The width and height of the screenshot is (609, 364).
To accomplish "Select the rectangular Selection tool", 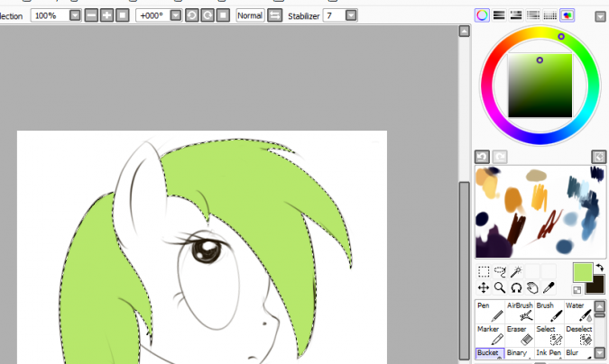I will (484, 271).
